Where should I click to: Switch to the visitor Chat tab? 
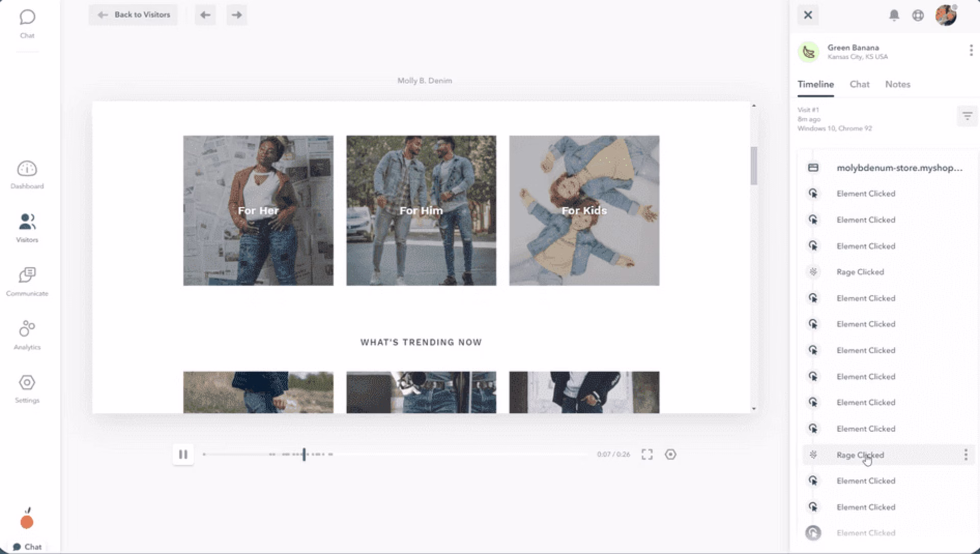click(859, 84)
